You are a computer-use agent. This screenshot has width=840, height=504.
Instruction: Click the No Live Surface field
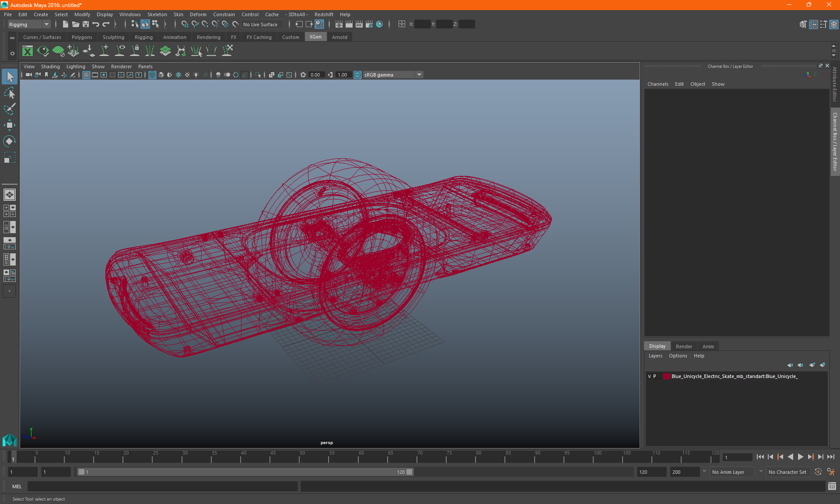(262, 24)
